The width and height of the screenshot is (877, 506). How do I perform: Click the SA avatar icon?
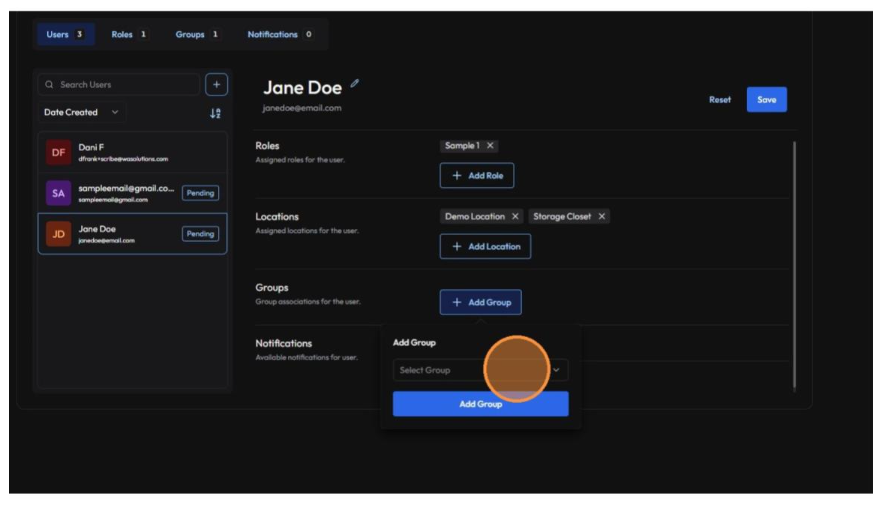[x=58, y=193]
